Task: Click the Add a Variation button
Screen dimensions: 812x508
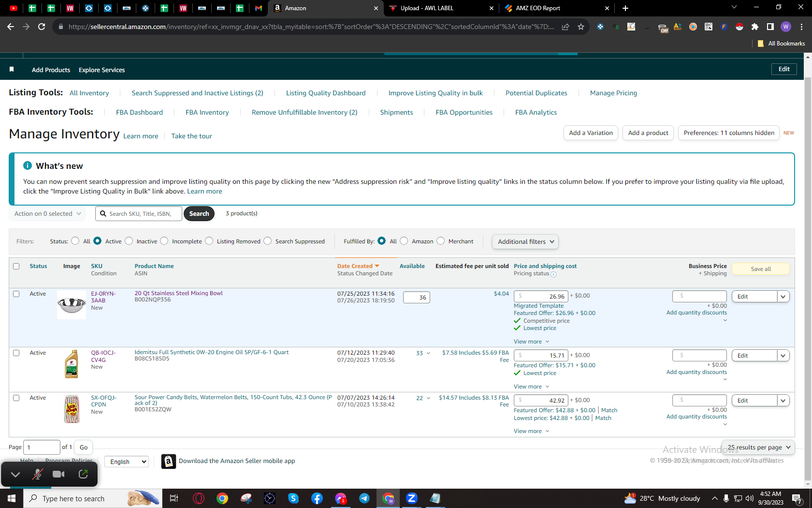Action: tap(591, 133)
